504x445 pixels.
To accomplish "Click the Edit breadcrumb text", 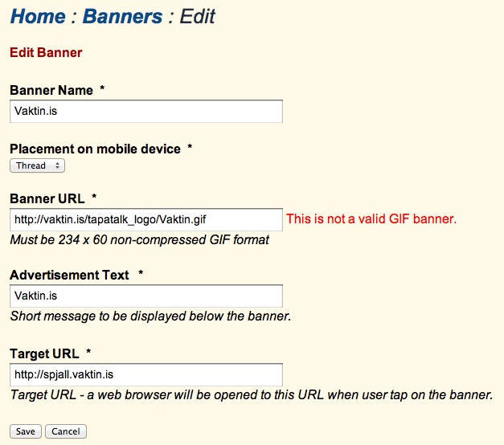I will pyautogui.click(x=198, y=16).
